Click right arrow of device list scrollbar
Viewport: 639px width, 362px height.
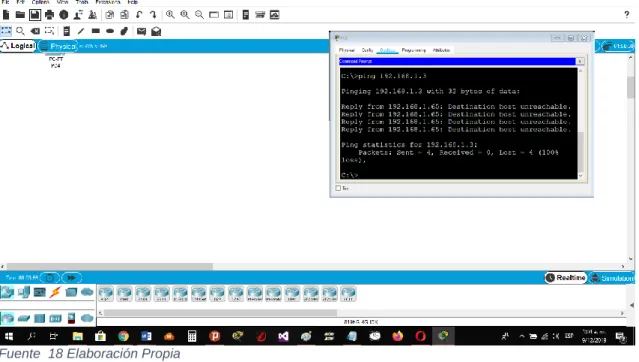[622, 313]
